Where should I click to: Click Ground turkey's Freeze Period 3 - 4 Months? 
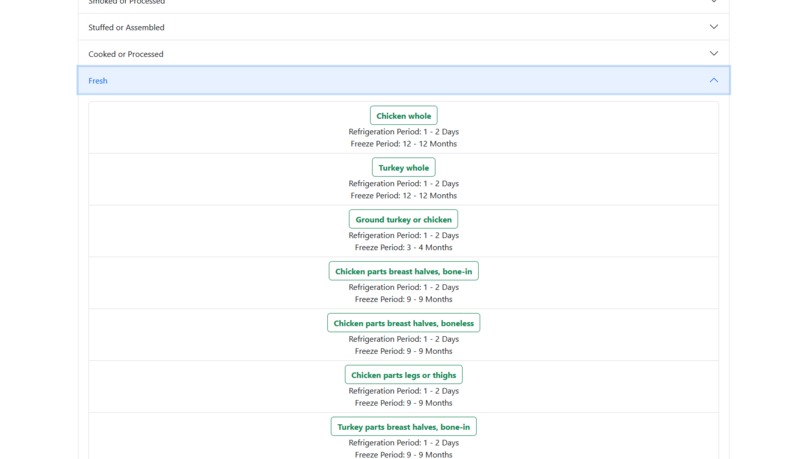click(x=404, y=248)
